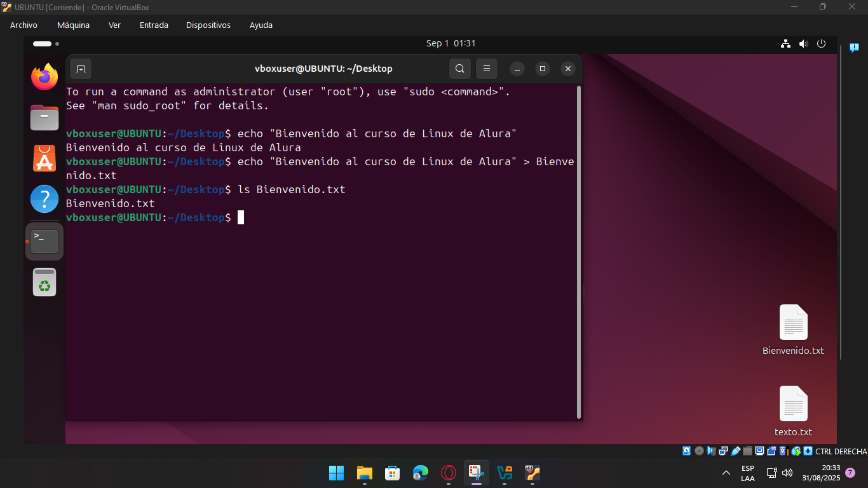Click the terminal vertical scrollbar
The width and height of the screenshot is (868, 488).
[x=579, y=252]
